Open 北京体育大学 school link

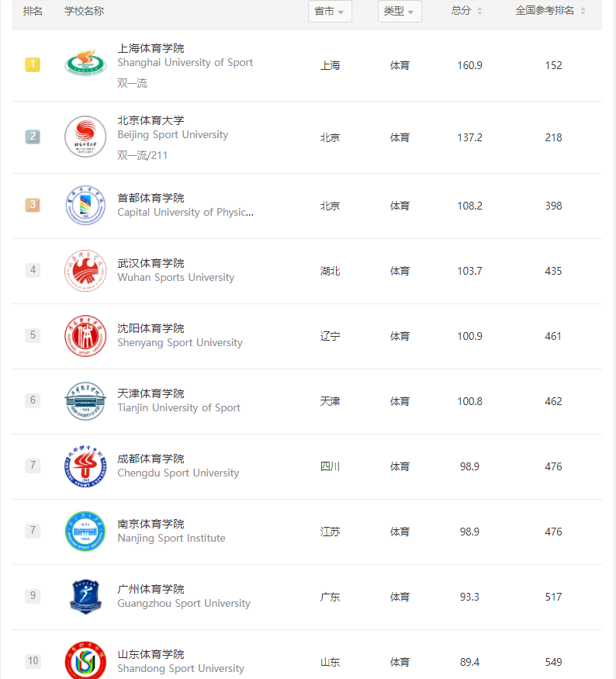coord(151,120)
